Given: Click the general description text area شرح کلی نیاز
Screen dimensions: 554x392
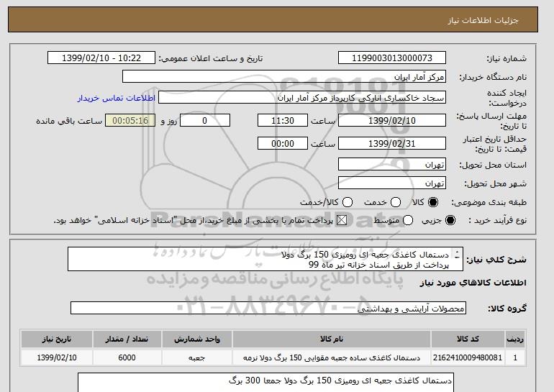Looking at the screenshot, I should (x=265, y=259).
